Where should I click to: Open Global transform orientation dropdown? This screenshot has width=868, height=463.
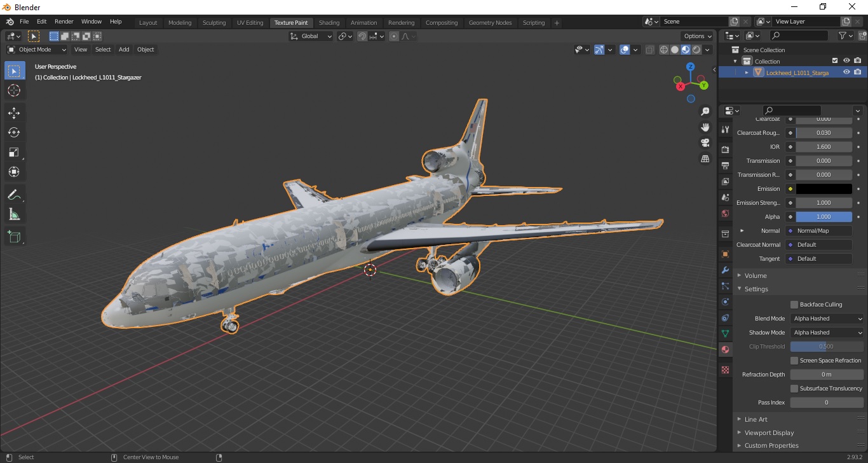pyautogui.click(x=311, y=36)
